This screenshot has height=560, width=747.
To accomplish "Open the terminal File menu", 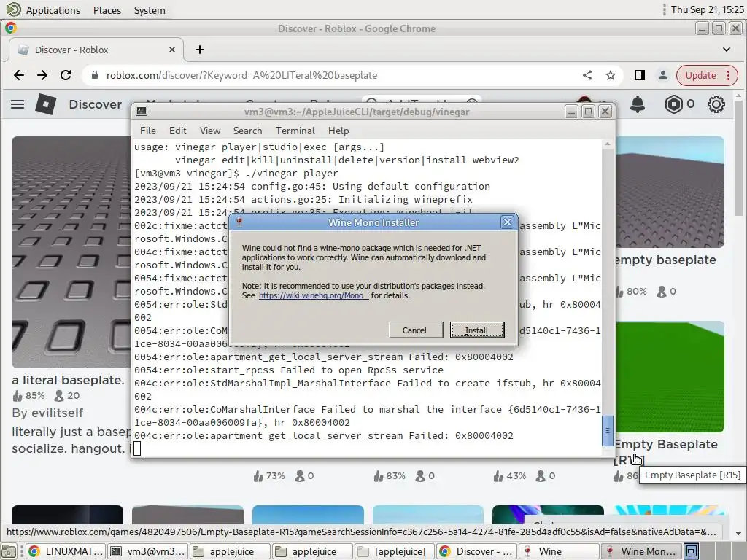I will [147, 131].
